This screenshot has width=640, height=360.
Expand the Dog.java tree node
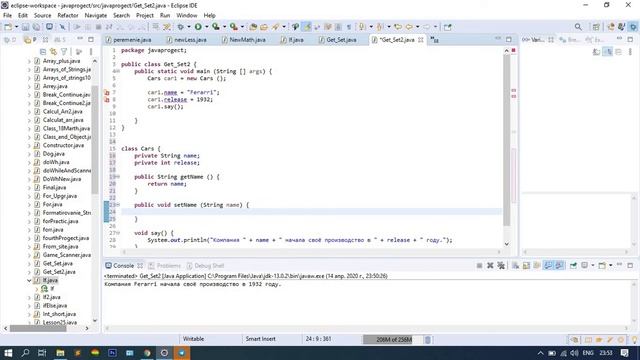click(x=29, y=154)
